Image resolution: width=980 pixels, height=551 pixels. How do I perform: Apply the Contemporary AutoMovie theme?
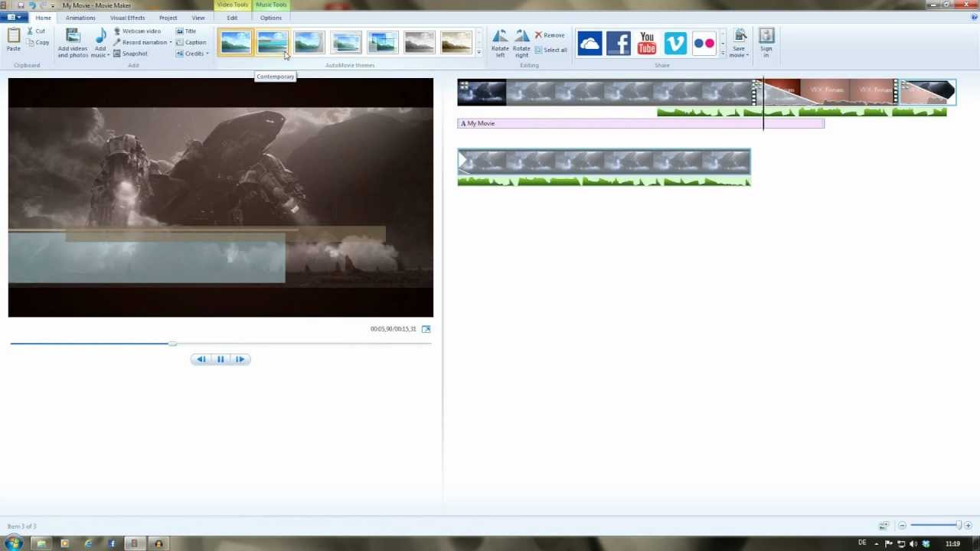click(273, 42)
